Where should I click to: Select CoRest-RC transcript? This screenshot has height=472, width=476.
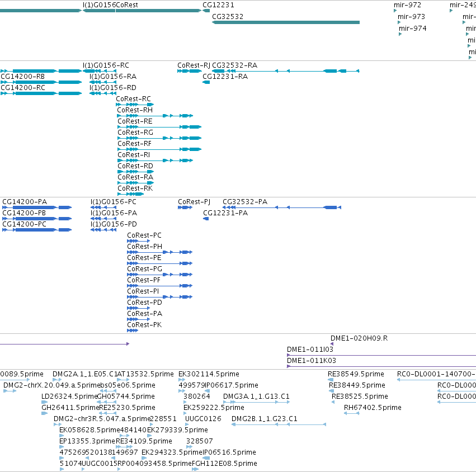[135, 105]
